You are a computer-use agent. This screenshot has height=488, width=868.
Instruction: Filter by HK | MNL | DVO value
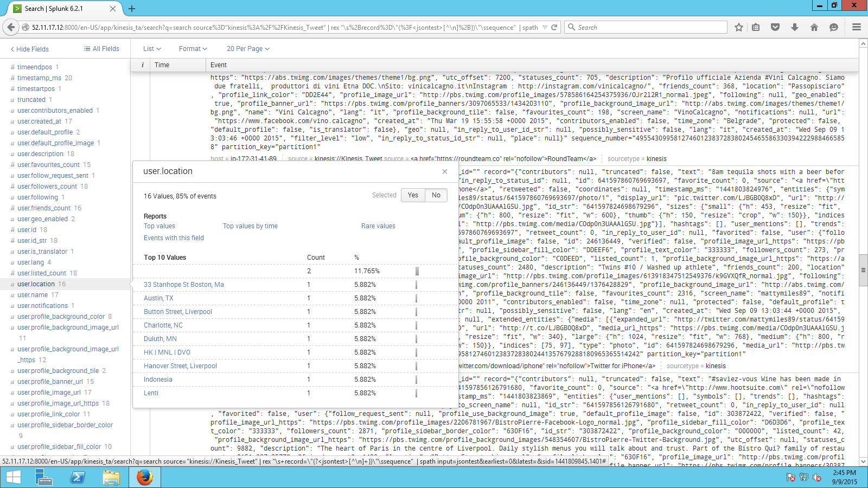(x=167, y=352)
